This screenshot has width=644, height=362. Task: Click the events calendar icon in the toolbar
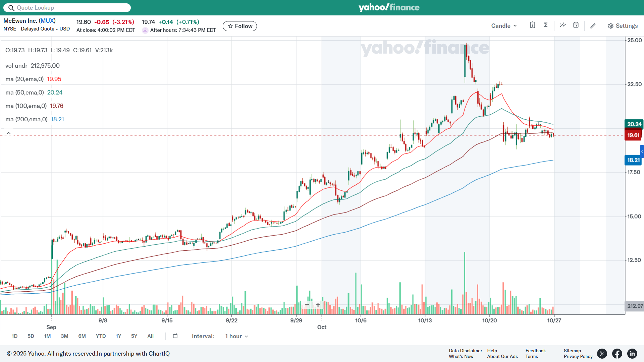point(576,25)
